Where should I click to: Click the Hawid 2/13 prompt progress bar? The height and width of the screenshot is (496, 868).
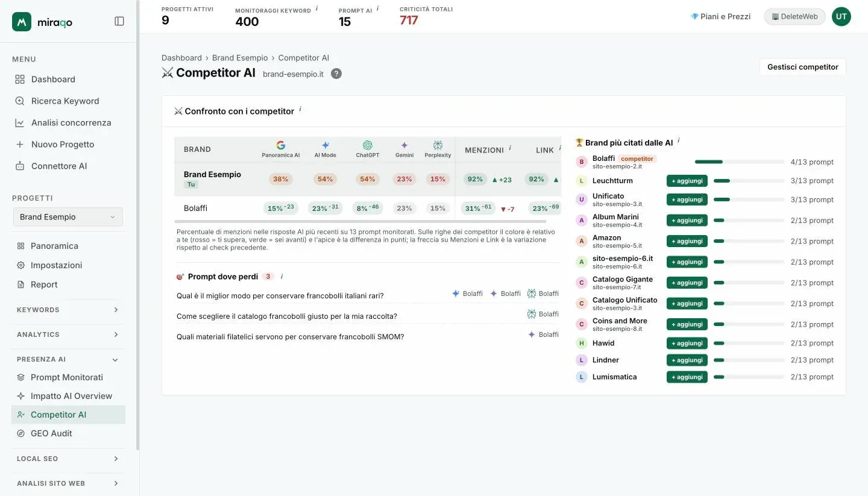click(x=749, y=343)
